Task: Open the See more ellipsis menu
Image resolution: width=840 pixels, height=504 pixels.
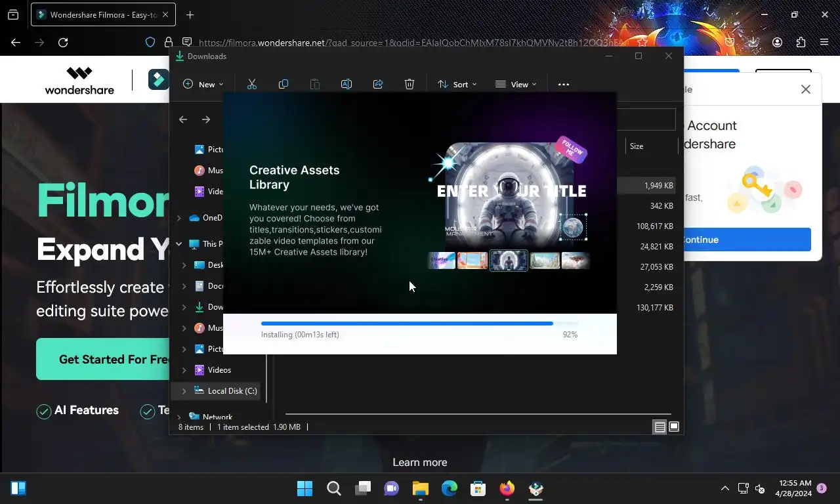Action: 564,84
